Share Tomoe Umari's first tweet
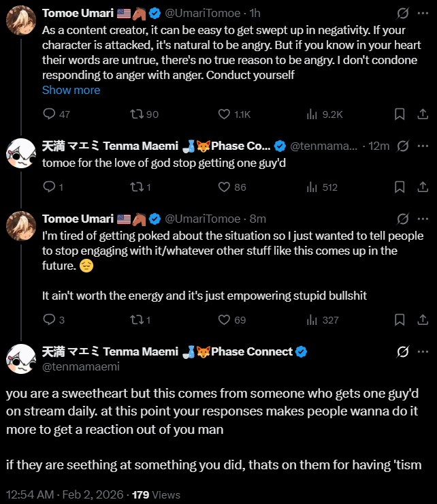The image size is (437, 504). point(421,114)
